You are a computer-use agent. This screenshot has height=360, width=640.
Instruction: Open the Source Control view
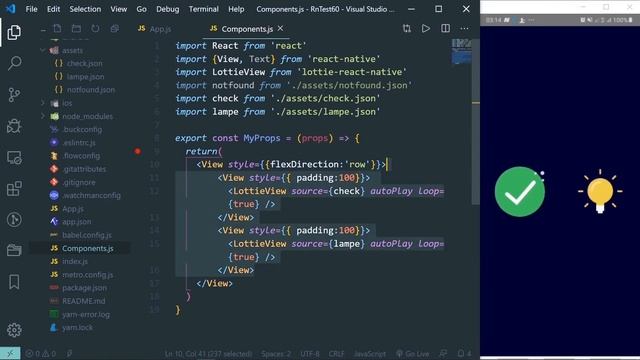pos(14,95)
